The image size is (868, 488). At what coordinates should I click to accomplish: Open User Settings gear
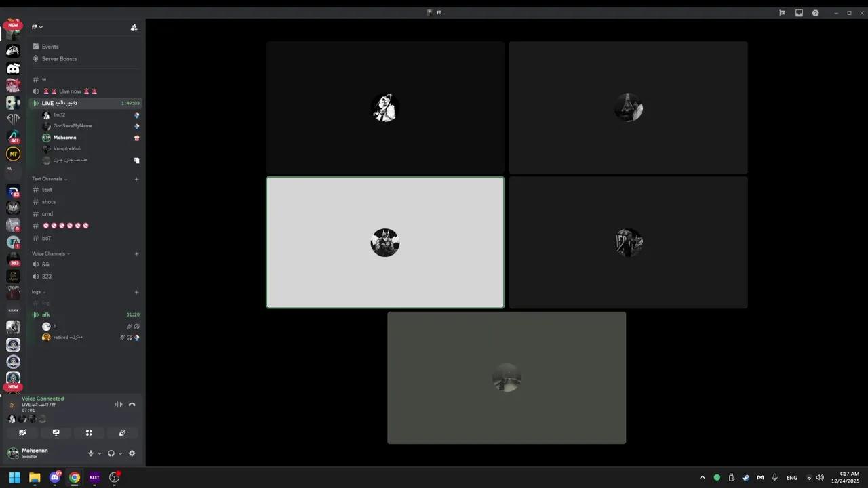point(132,453)
